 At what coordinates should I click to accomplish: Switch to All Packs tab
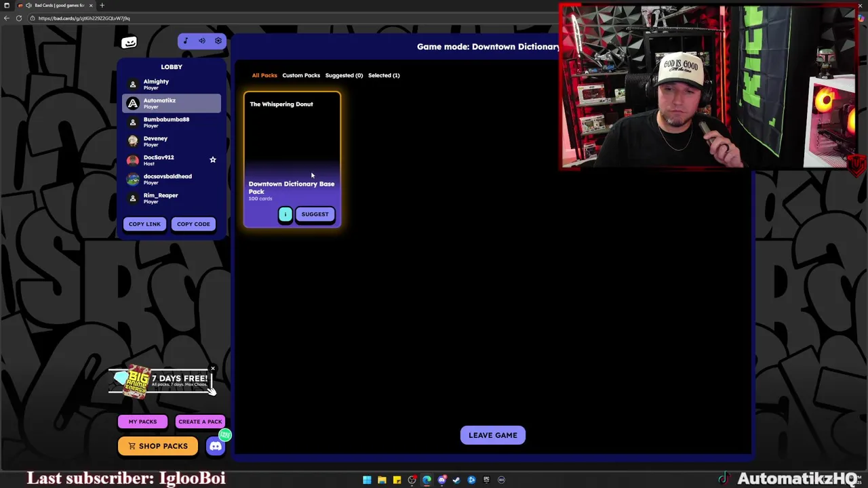point(264,75)
